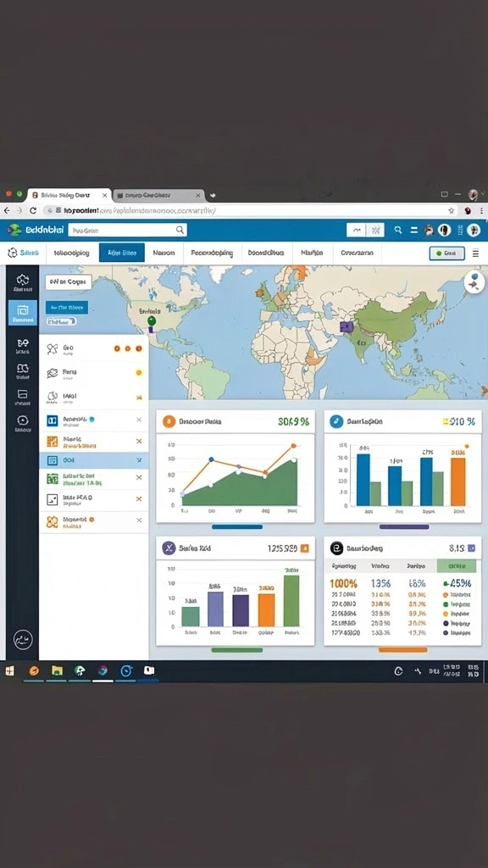
Task: Click the black circular icon on the table card
Action: click(336, 548)
